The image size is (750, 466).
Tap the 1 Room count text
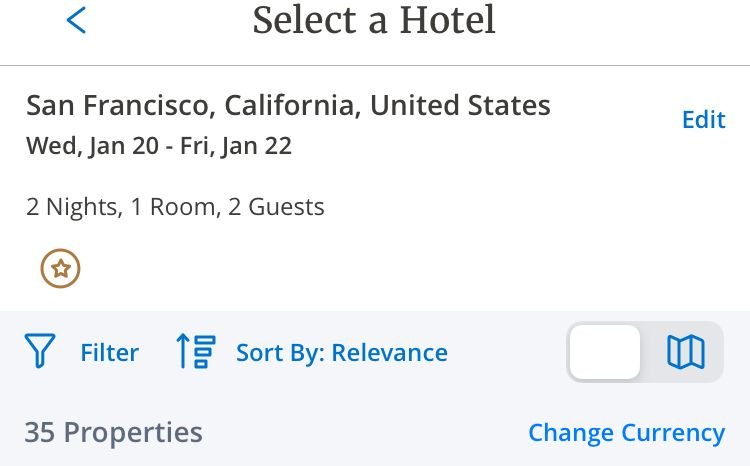pos(175,207)
